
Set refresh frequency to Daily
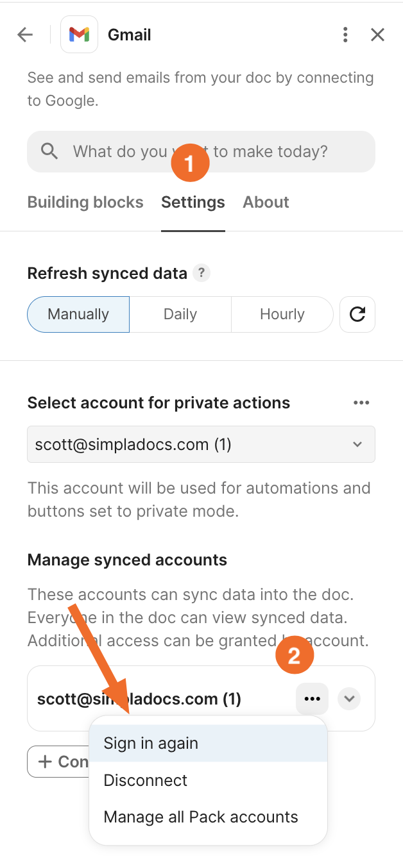tap(180, 314)
